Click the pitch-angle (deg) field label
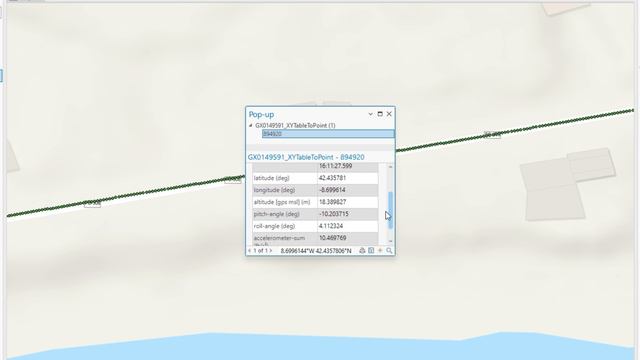640x360 pixels. pos(277,214)
